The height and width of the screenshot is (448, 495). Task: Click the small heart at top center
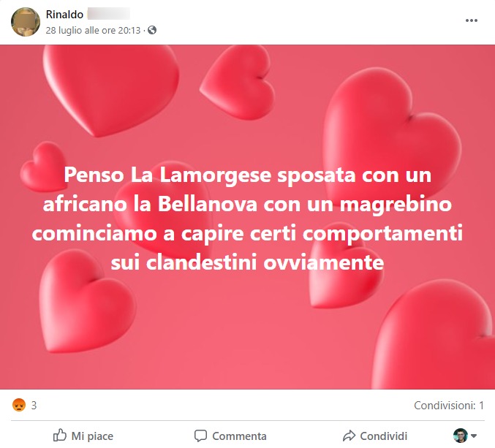(238, 82)
